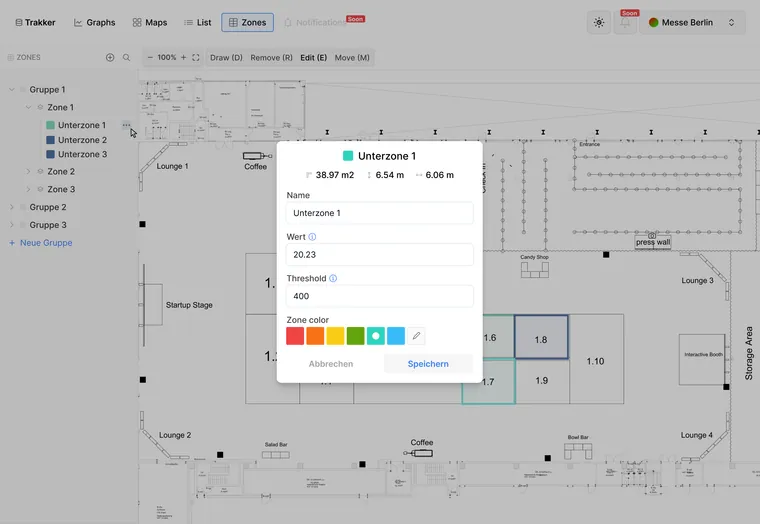
Task: Click booth 1.10 on the floor plan
Action: (596, 359)
